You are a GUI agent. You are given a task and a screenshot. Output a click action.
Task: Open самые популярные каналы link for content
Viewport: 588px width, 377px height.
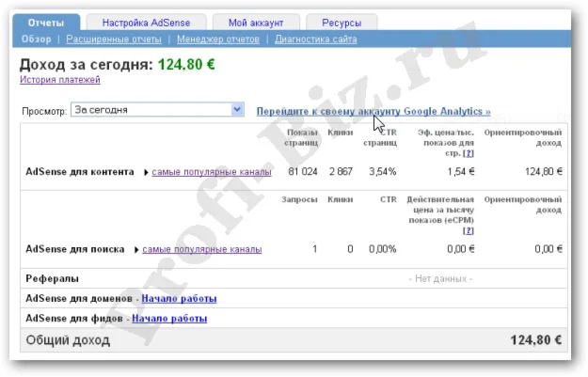[x=212, y=172]
